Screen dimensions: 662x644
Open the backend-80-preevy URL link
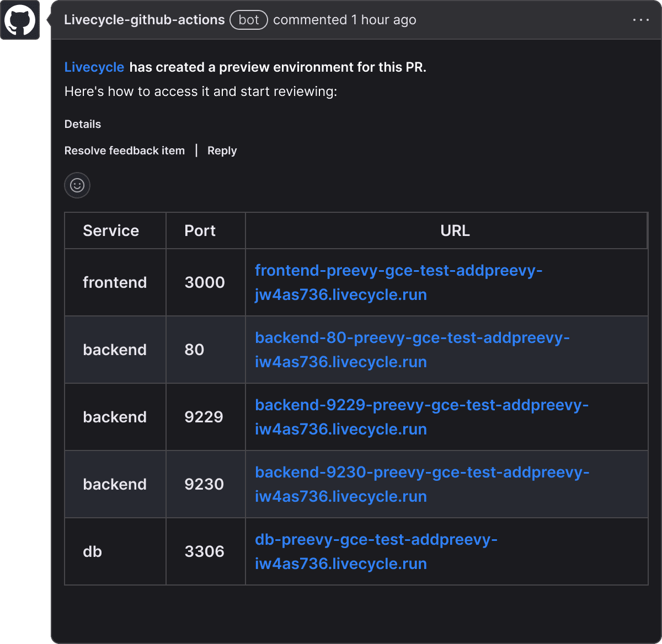pyautogui.click(x=412, y=350)
